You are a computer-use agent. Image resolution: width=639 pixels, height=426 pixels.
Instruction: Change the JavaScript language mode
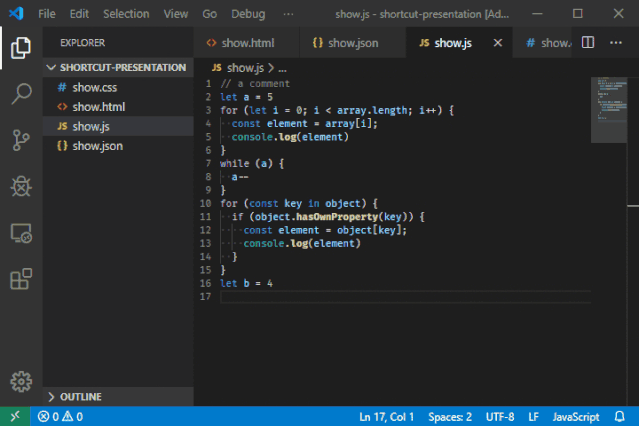(x=575, y=417)
